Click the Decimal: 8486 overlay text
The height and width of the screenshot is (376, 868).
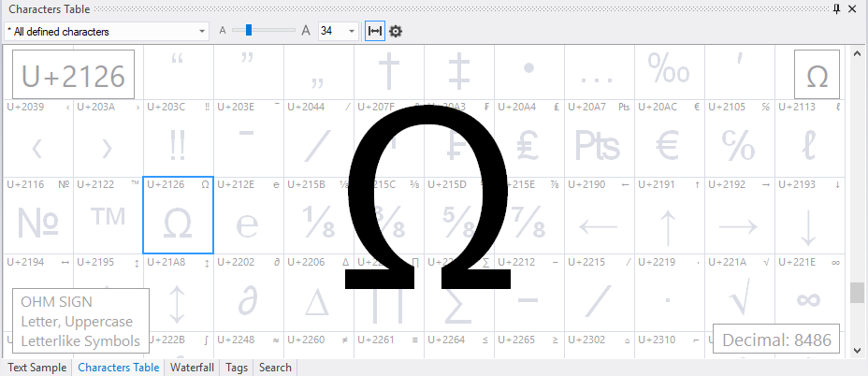click(776, 339)
